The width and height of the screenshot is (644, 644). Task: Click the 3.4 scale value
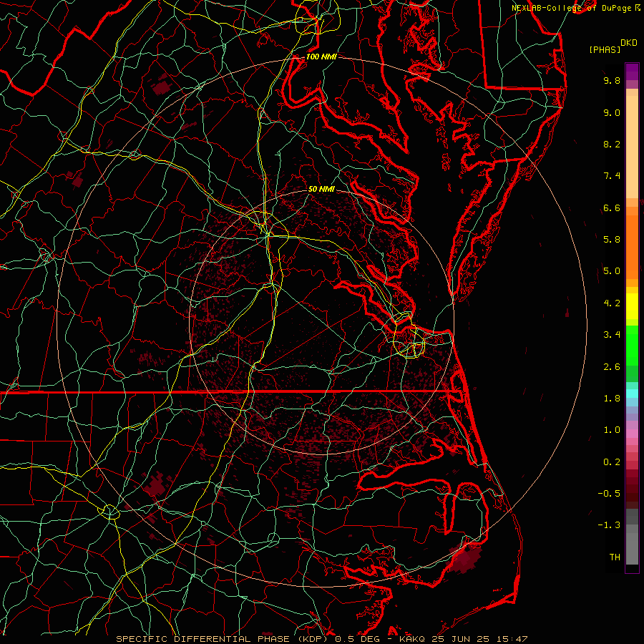[612, 335]
